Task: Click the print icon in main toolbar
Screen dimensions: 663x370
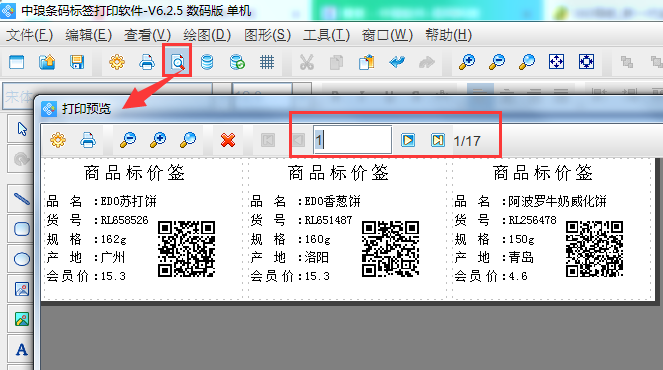Action: (x=147, y=62)
